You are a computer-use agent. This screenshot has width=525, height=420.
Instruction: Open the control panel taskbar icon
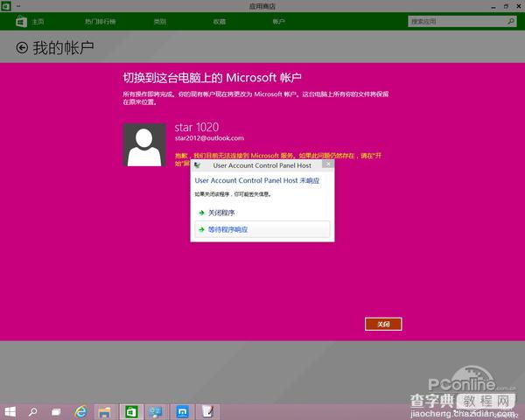pos(157,412)
